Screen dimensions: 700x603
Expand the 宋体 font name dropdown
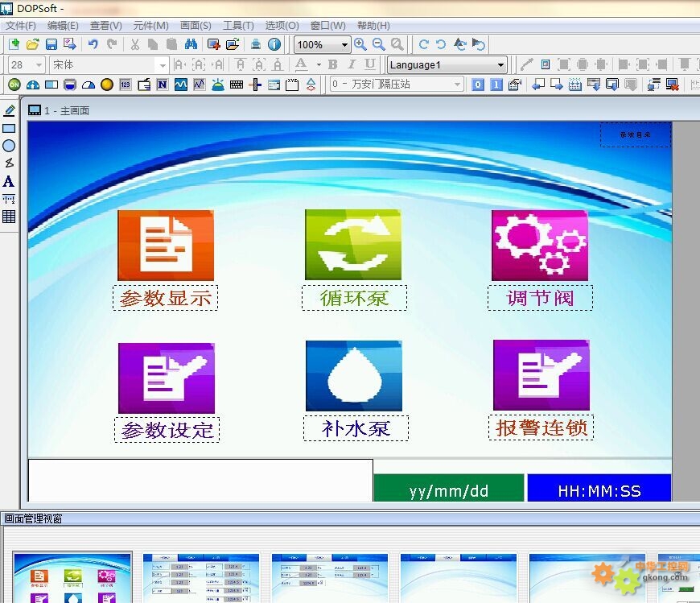(x=163, y=65)
